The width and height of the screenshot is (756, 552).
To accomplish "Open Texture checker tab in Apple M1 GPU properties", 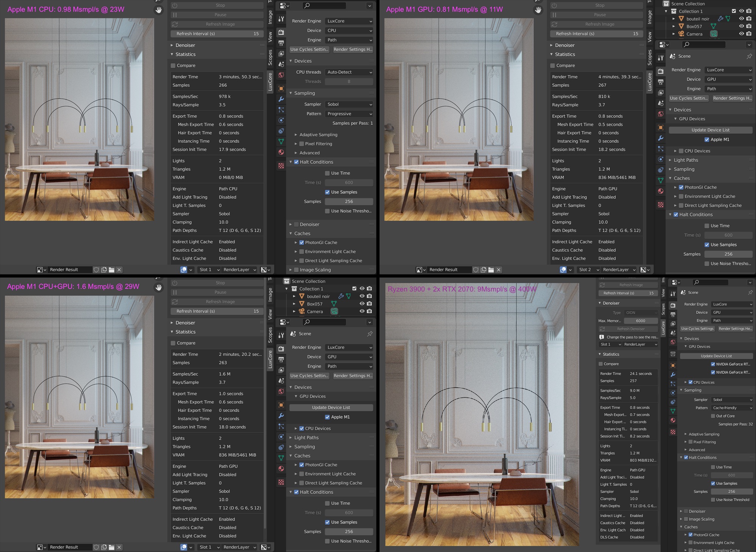I will click(x=661, y=205).
